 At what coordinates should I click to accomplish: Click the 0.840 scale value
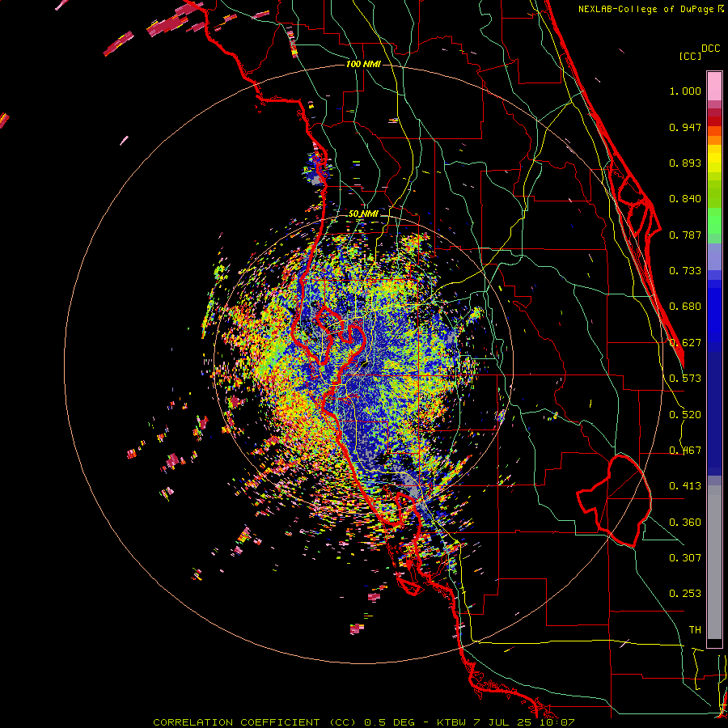(x=685, y=199)
